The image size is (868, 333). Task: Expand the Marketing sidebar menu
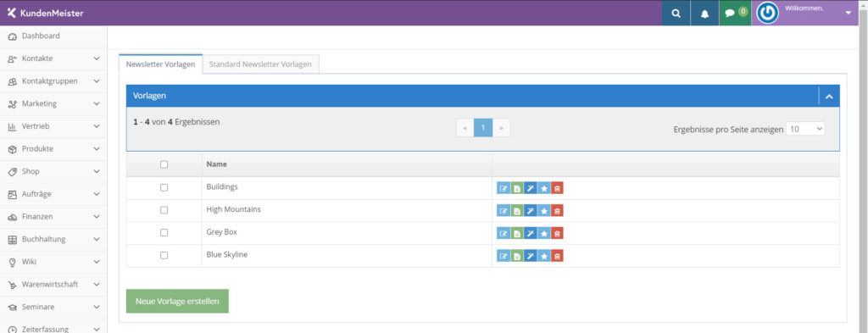(53, 104)
